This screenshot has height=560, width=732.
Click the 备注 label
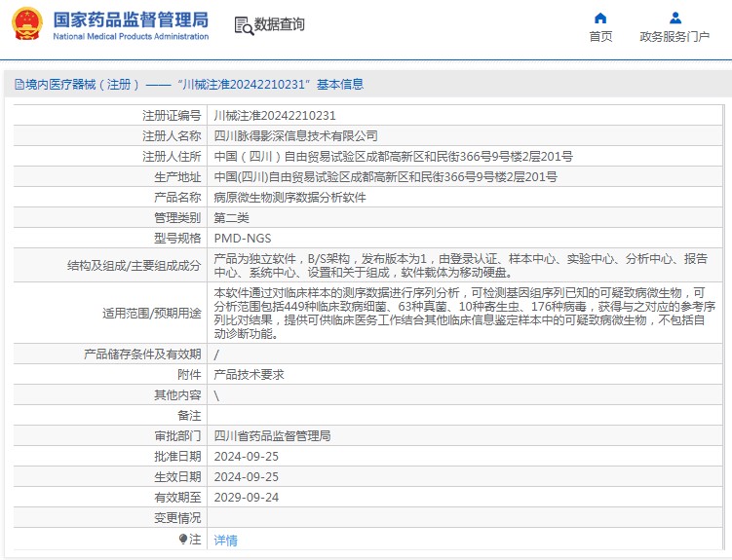(189, 416)
